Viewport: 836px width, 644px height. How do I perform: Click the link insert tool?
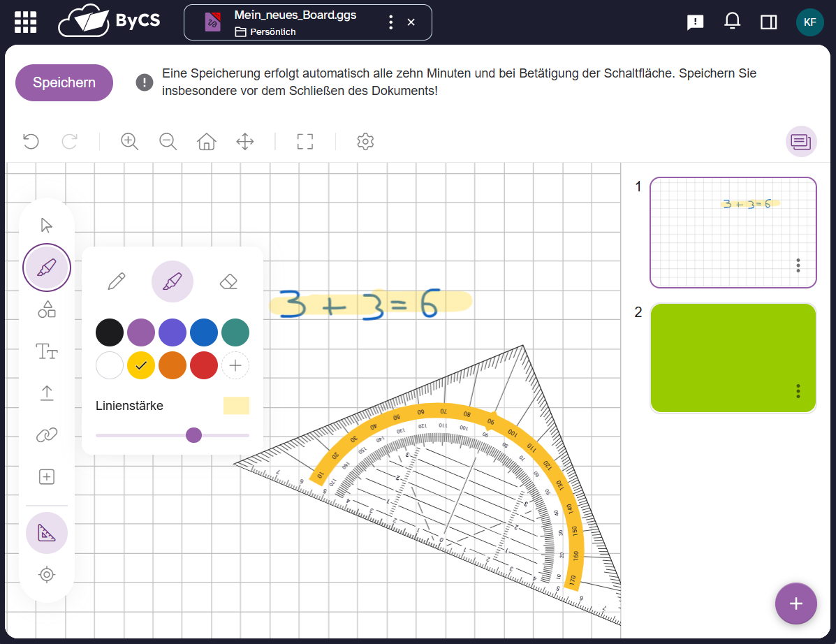pos(47,435)
